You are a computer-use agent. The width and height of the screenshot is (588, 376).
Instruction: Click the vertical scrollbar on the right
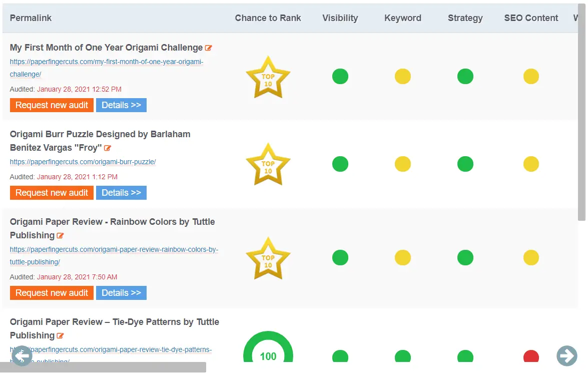(x=581, y=113)
